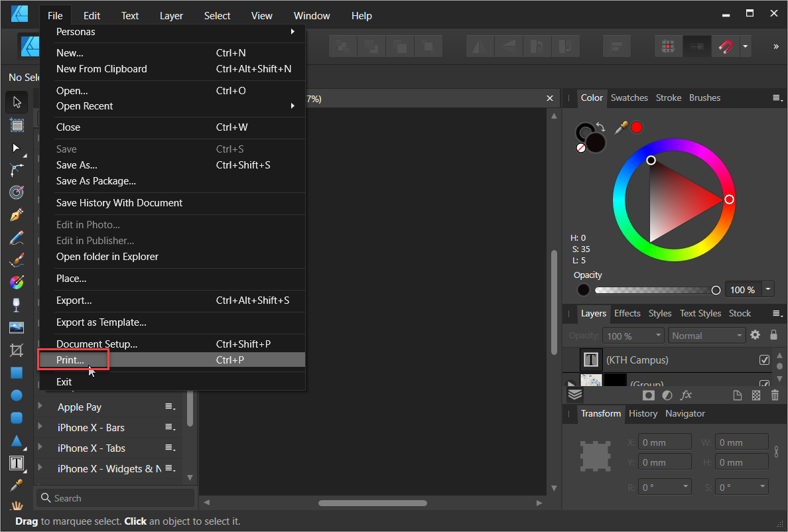Activate the Transparency wine glass tool

pos(17,305)
